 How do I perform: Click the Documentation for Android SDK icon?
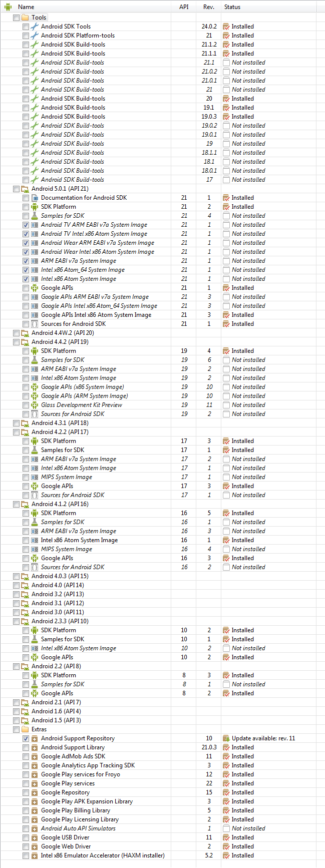click(x=35, y=198)
